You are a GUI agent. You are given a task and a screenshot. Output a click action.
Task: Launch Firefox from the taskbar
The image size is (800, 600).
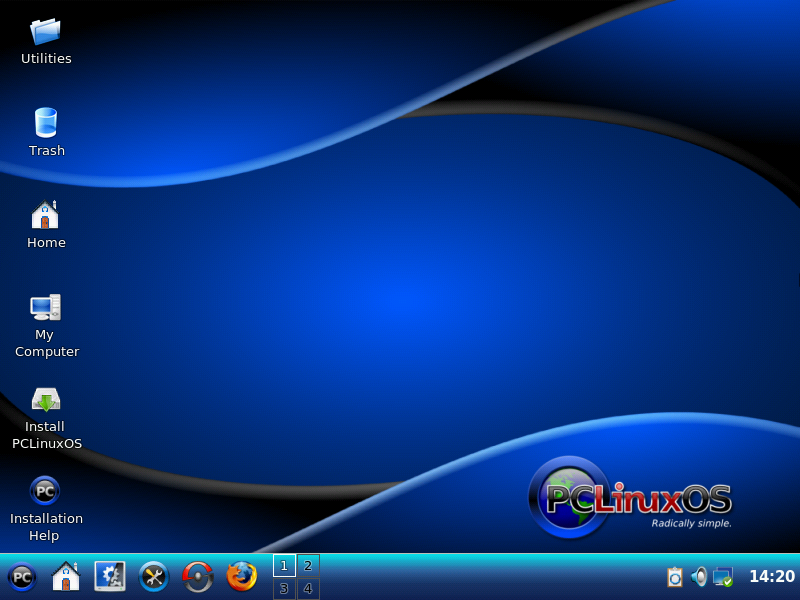pos(242,577)
